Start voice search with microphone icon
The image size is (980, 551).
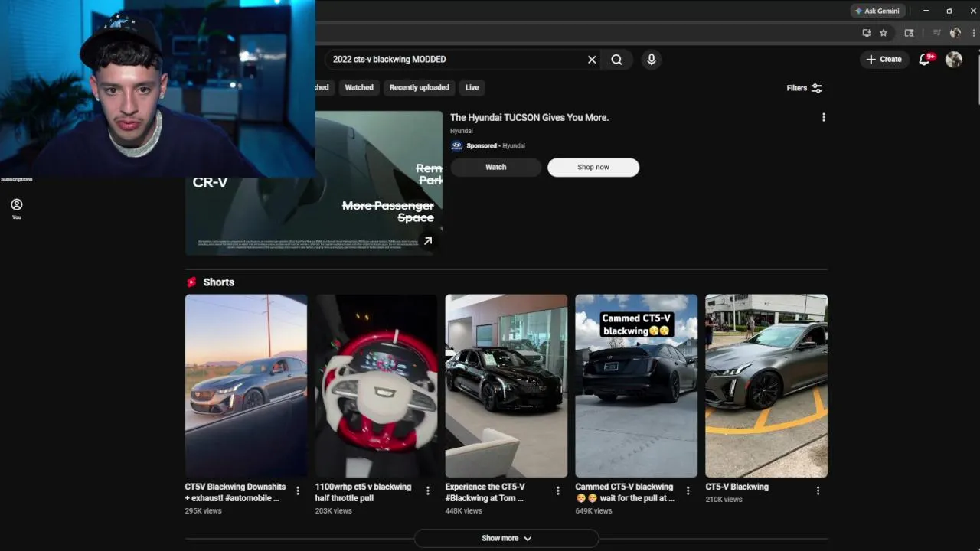pyautogui.click(x=652, y=60)
